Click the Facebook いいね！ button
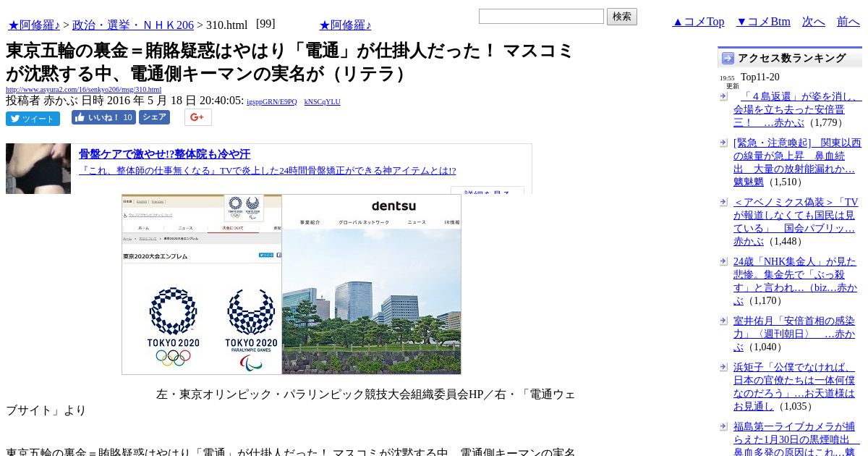The width and height of the screenshot is (868, 456). pyautogui.click(x=103, y=117)
